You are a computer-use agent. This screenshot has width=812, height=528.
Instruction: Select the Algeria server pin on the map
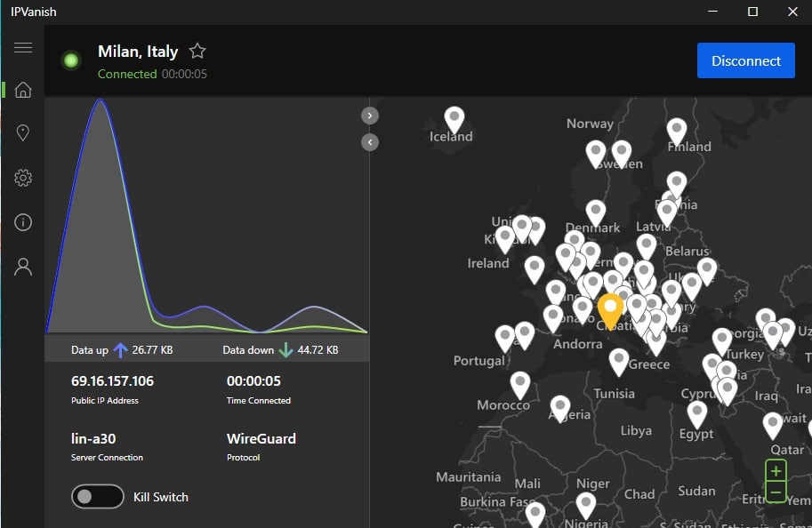coord(560,408)
